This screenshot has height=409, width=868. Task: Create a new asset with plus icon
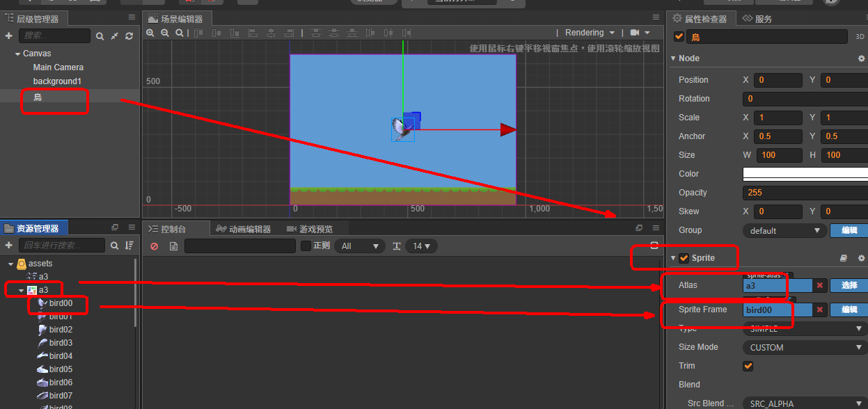click(x=9, y=246)
